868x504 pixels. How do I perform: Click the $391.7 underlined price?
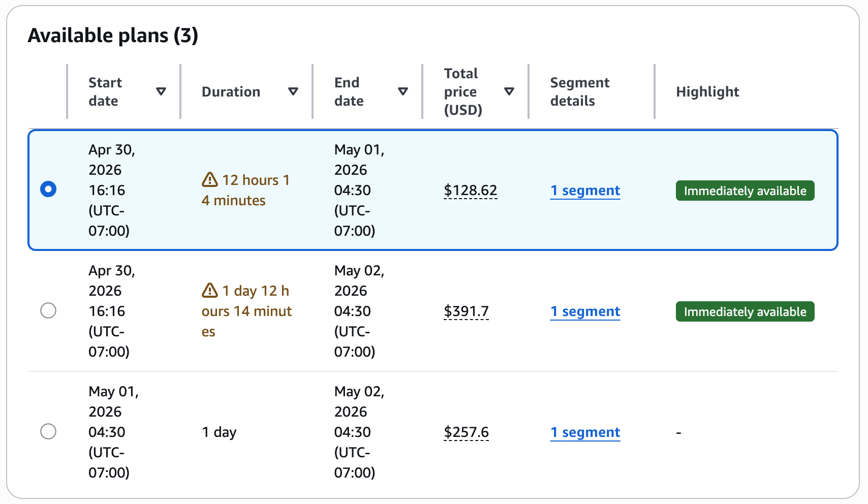(466, 311)
